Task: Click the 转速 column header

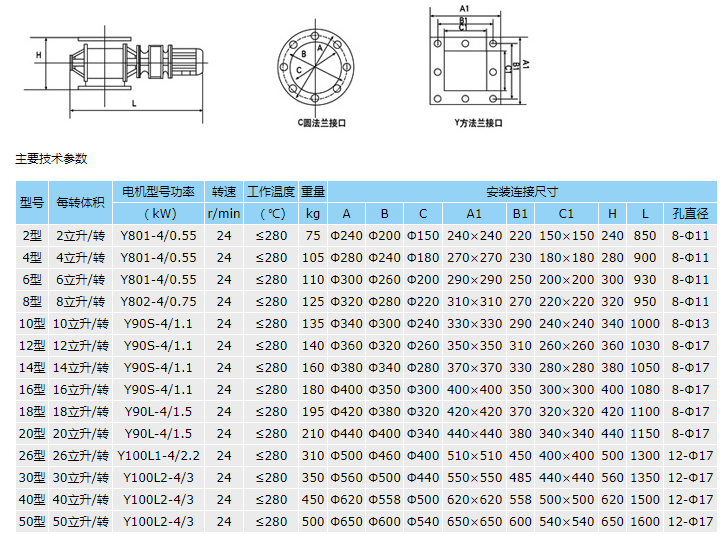Action: [x=224, y=191]
